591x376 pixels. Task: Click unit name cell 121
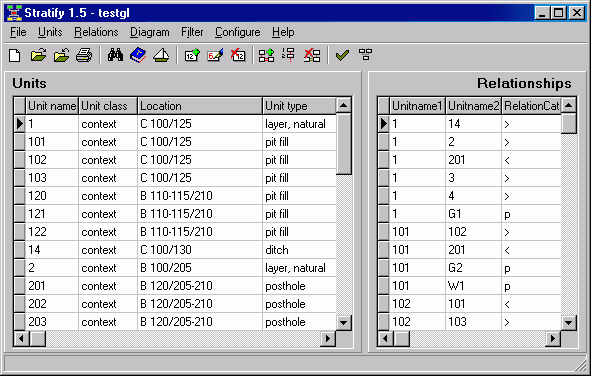point(52,214)
